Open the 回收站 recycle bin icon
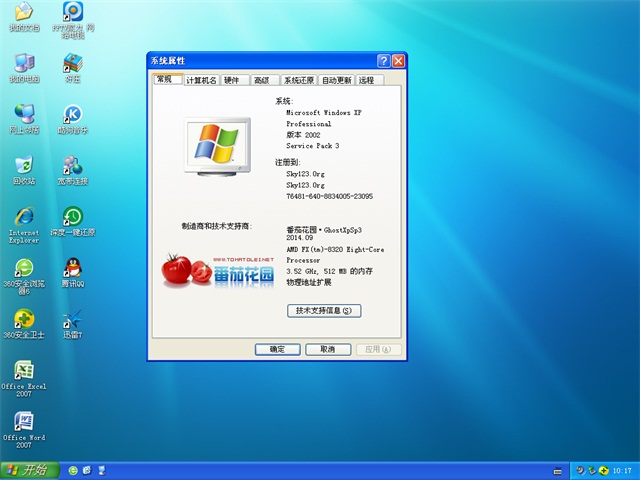Screen dimensions: 640x480 coord(24,166)
